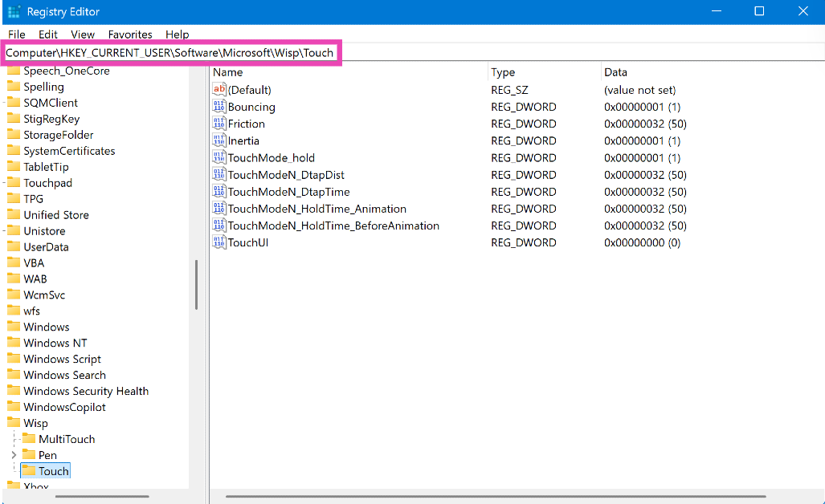
Task: Open the Edit menu
Action: pyautogui.click(x=49, y=35)
